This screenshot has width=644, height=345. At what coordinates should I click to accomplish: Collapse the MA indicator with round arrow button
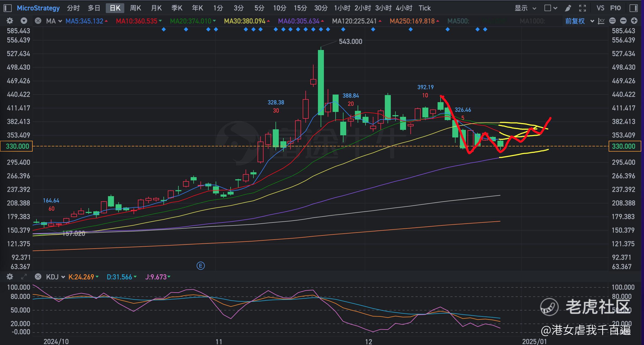point(24,21)
